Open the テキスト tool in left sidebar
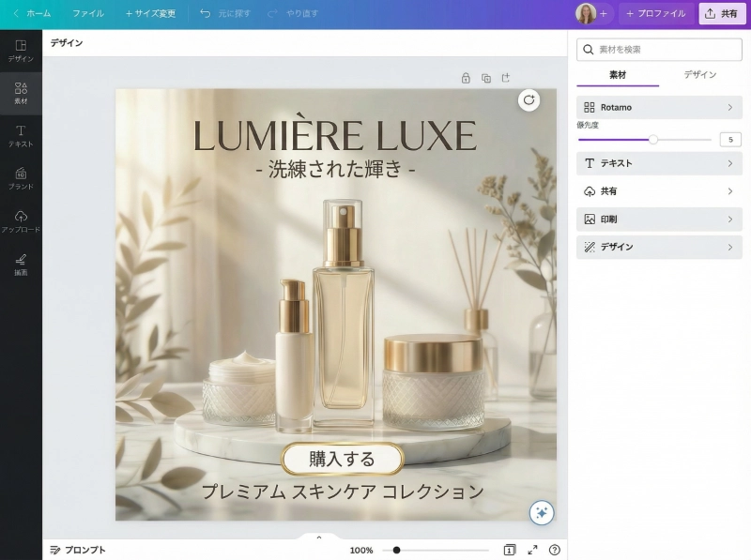Viewport: 751px width, 560px height. click(x=21, y=135)
